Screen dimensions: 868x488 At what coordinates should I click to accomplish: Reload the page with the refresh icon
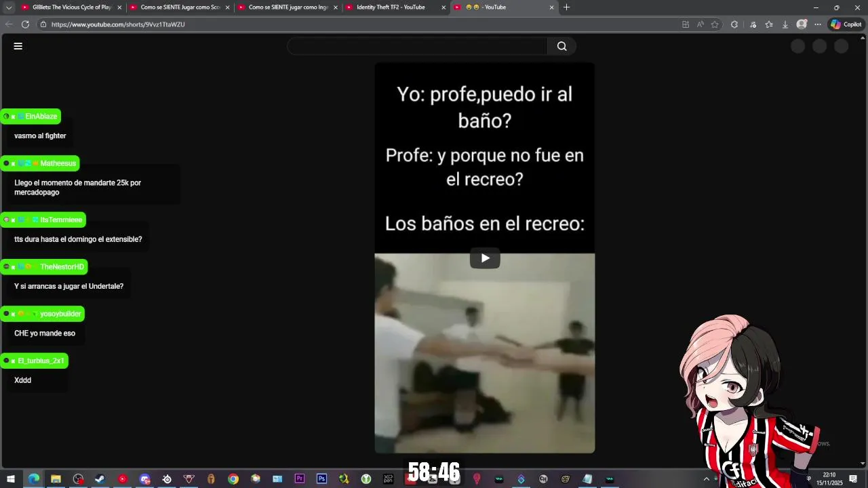click(25, 24)
